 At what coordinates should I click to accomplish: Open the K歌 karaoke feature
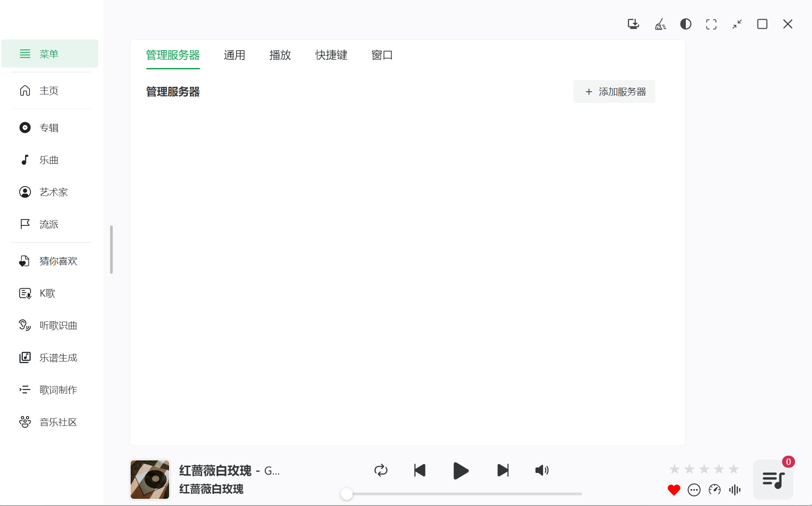(x=46, y=293)
